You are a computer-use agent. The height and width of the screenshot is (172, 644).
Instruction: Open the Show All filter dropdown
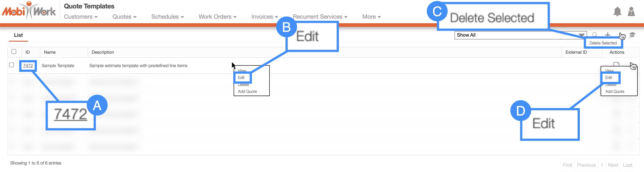(520, 35)
